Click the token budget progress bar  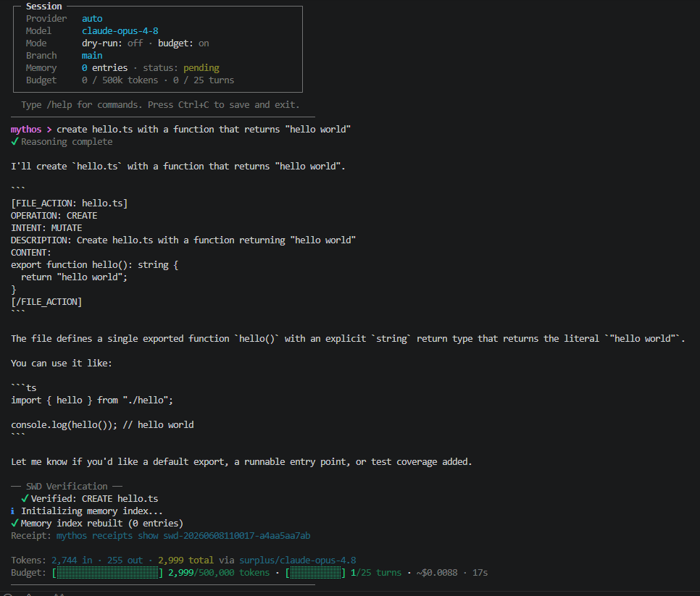point(107,572)
